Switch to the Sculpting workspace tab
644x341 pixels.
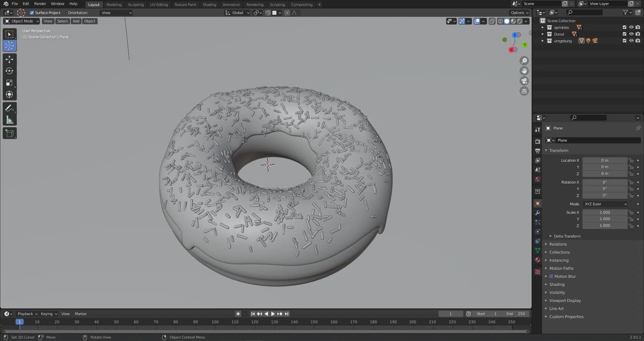[136, 4]
